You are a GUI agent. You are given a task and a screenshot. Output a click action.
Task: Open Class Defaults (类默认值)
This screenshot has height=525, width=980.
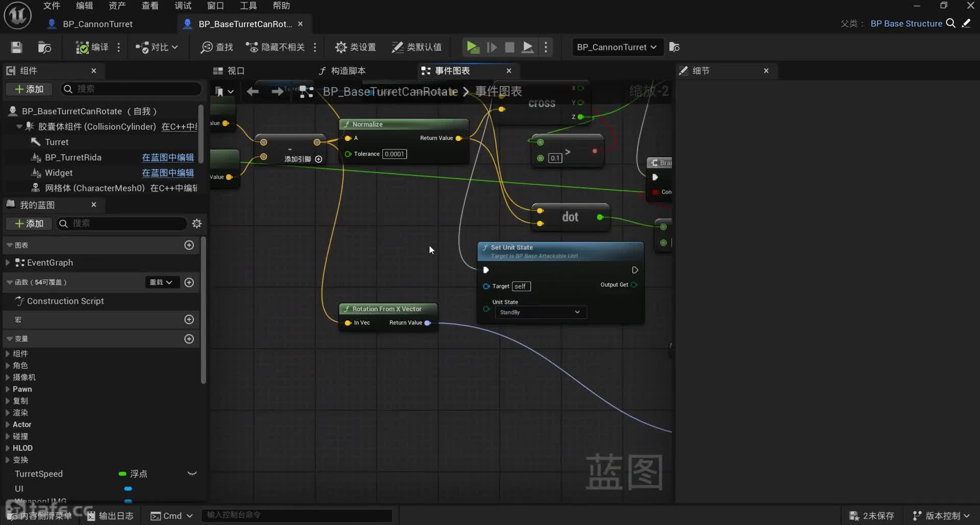click(x=416, y=47)
